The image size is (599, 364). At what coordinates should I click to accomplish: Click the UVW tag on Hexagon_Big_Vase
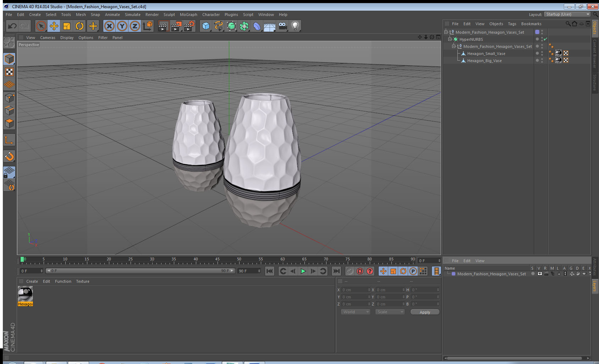[566, 60]
